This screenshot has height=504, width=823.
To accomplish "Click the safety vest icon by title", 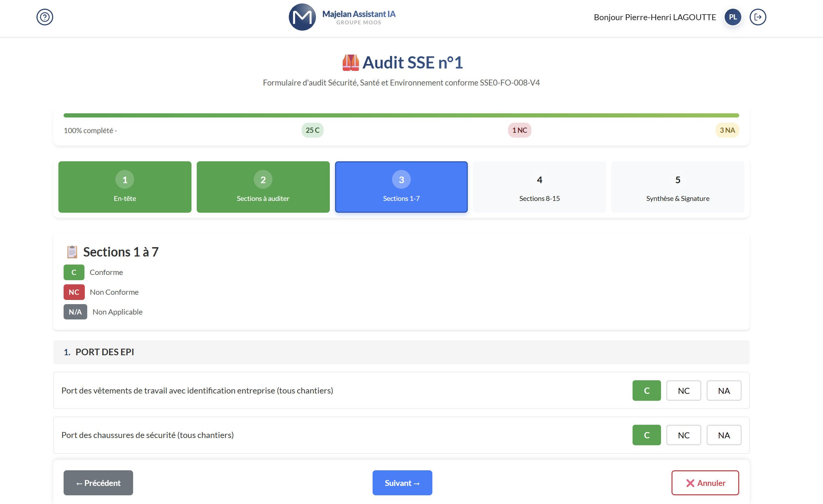I will click(x=350, y=63).
